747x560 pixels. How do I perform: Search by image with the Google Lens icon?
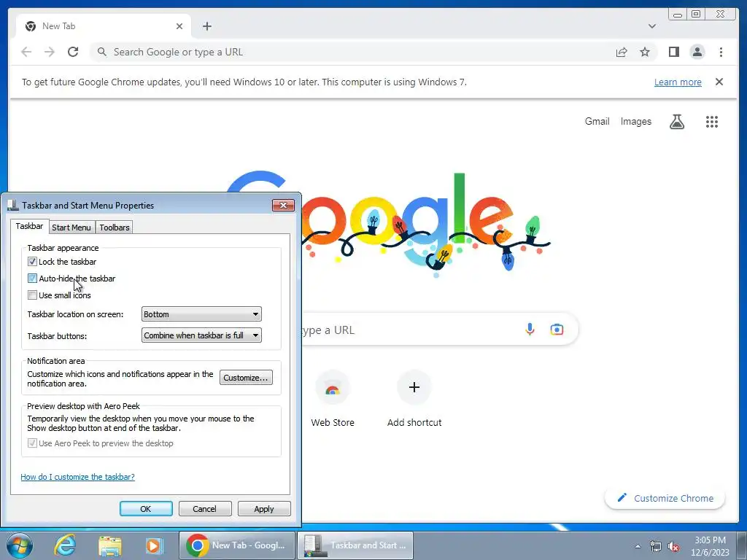[x=557, y=329]
